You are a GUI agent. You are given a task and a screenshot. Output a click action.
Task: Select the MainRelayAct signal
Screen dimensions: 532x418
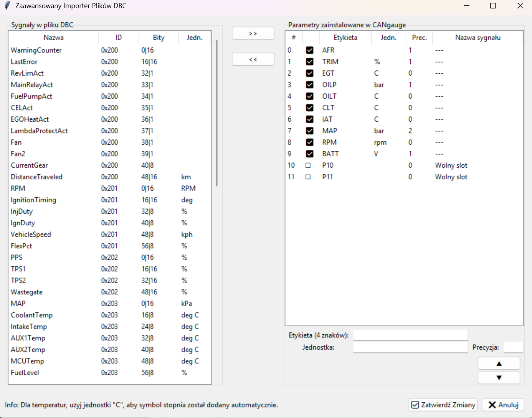[110, 85]
